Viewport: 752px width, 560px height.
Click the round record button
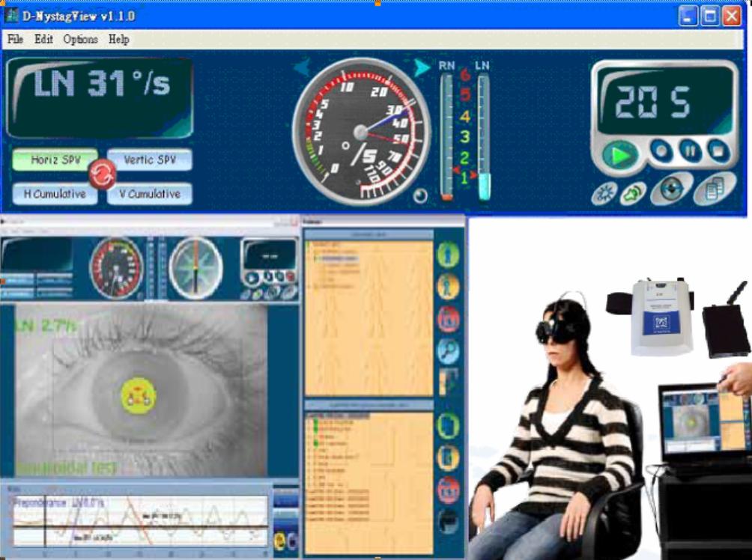pyautogui.click(x=660, y=150)
